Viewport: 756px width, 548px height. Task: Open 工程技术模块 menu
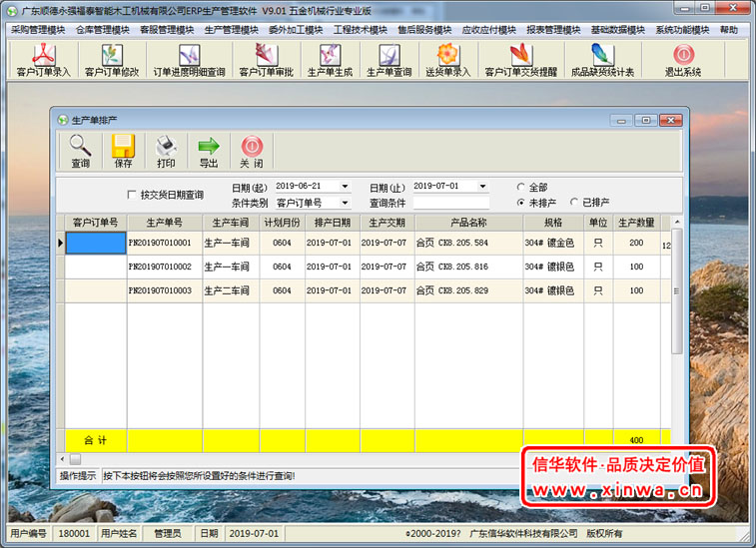tap(361, 30)
